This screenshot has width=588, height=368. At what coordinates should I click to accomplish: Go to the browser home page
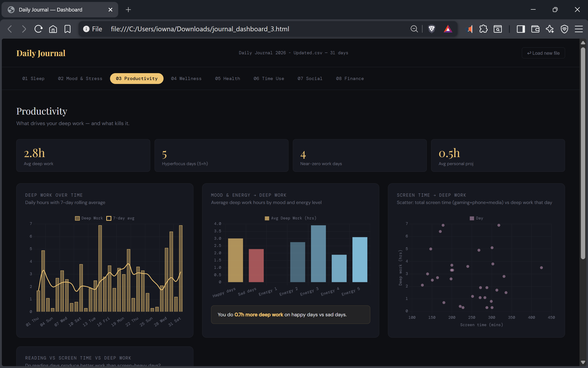pos(53,29)
